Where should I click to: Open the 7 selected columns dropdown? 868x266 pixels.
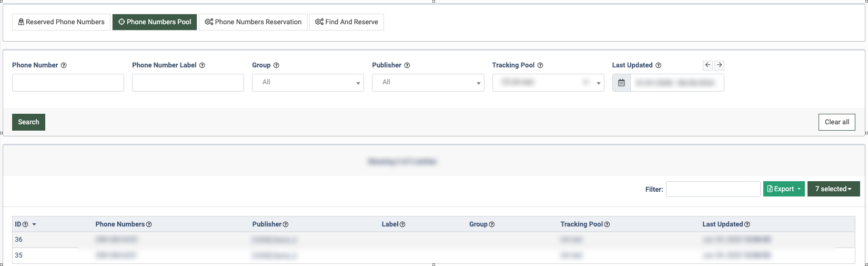click(833, 189)
